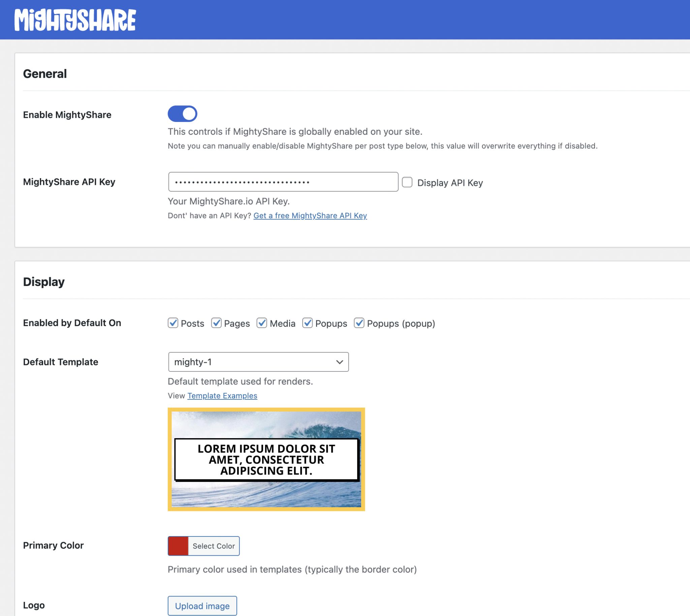The image size is (690, 616).
Task: Uncheck the Popups checkbox
Action: coord(307,324)
